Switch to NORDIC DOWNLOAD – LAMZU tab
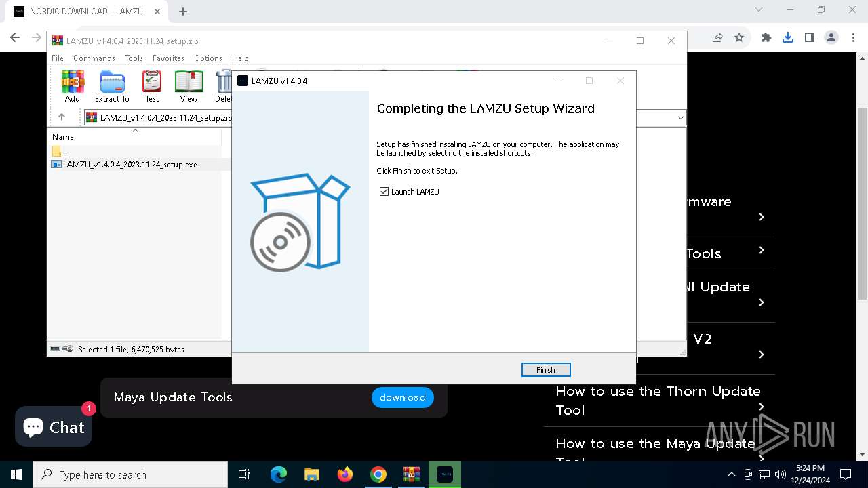868x488 pixels. coord(85,12)
